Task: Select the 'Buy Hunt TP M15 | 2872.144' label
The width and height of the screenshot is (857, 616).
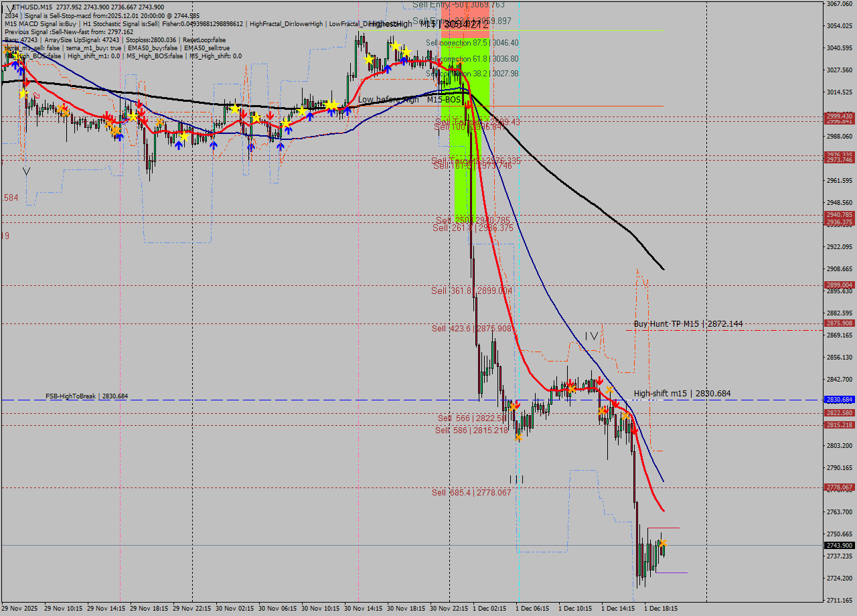Action: 688,324
